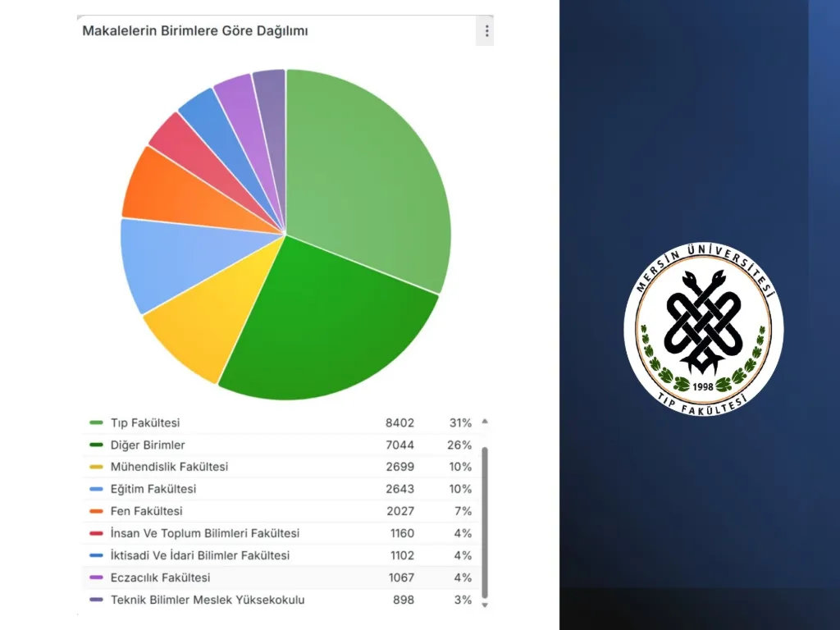Click the legend scroll up arrow

point(485,422)
